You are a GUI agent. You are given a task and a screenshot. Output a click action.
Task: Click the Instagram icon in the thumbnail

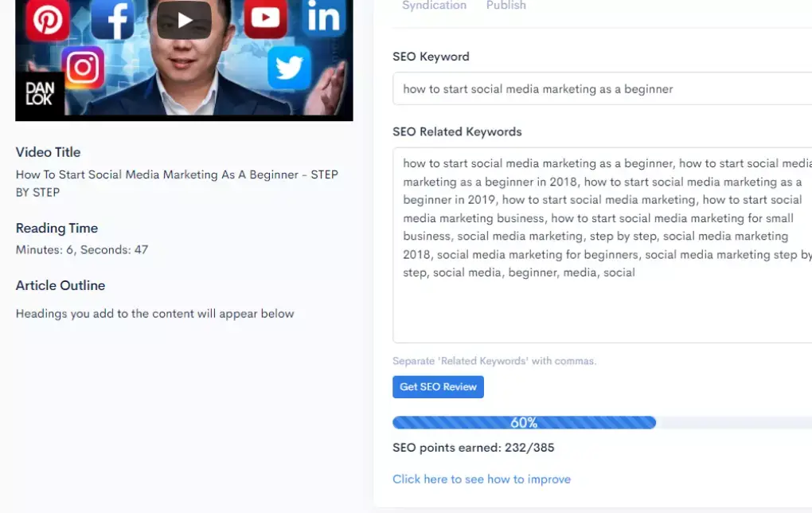click(83, 68)
